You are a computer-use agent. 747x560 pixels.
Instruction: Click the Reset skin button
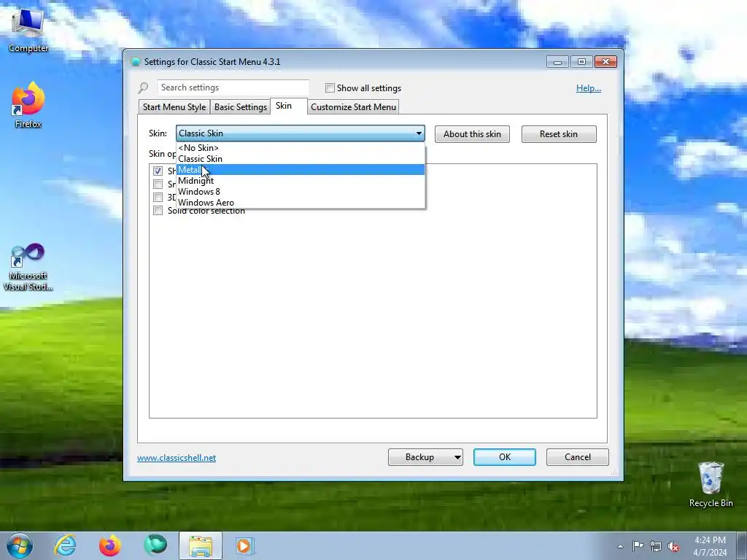[x=559, y=134]
